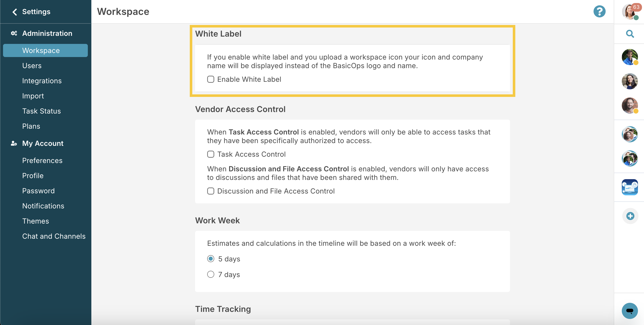Viewport: 644px width, 325px height.
Task: Click the Administration gears icon
Action: pos(14,33)
